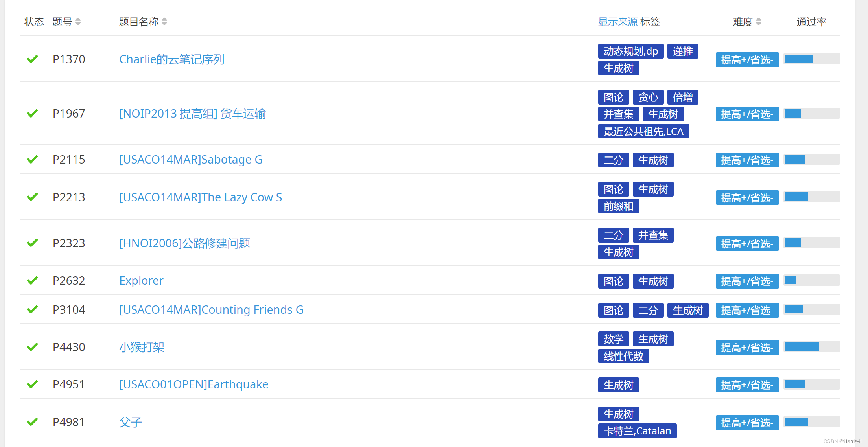Open the 小猴打架 problem link
This screenshot has width=868, height=447.
[142, 347]
